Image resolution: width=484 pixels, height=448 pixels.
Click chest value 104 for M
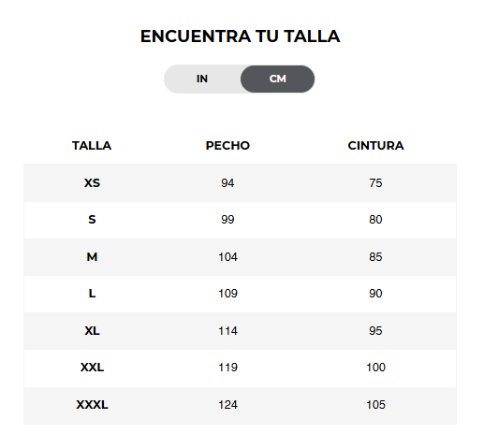coord(227,257)
